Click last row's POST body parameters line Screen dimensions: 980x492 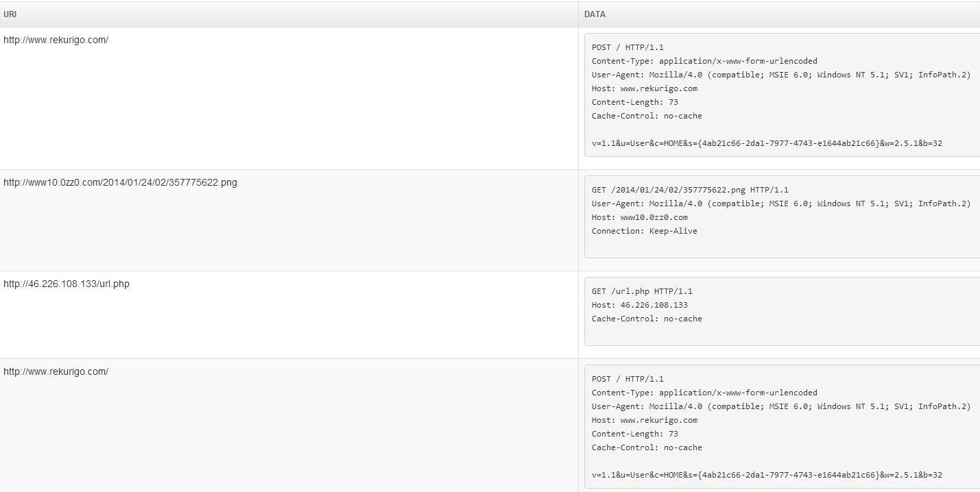tap(767, 475)
